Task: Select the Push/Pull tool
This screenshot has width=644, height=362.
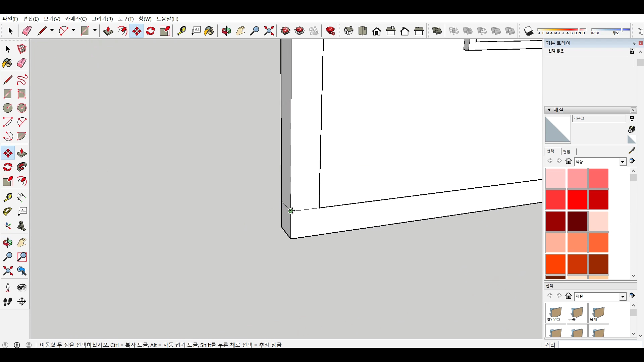Action: tap(22, 153)
